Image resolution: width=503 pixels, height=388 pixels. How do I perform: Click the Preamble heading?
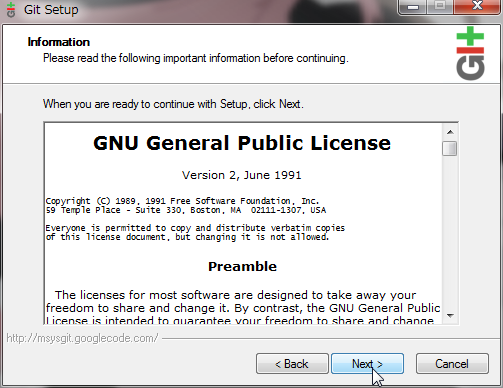point(242,267)
